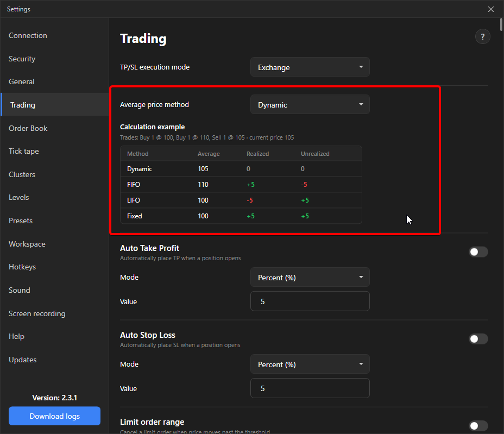This screenshot has width=504, height=434.
Task: Focus the Auto Stop Loss Value field
Action: pyautogui.click(x=310, y=388)
